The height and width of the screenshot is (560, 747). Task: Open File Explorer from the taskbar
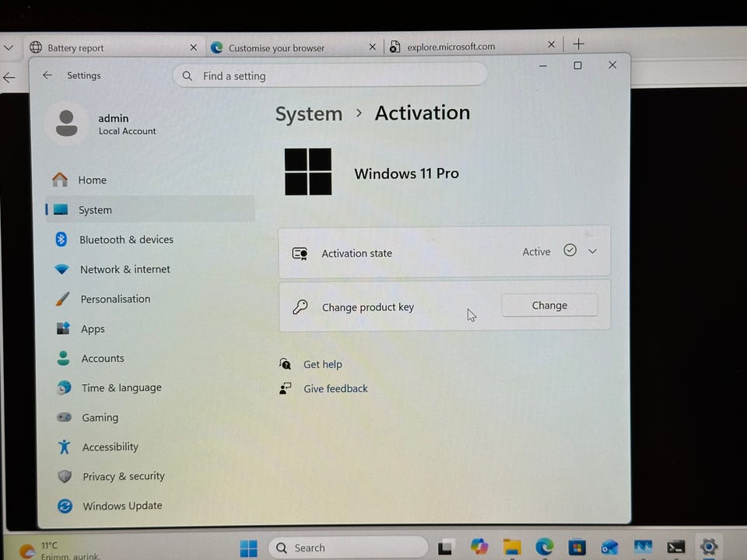[512, 547]
